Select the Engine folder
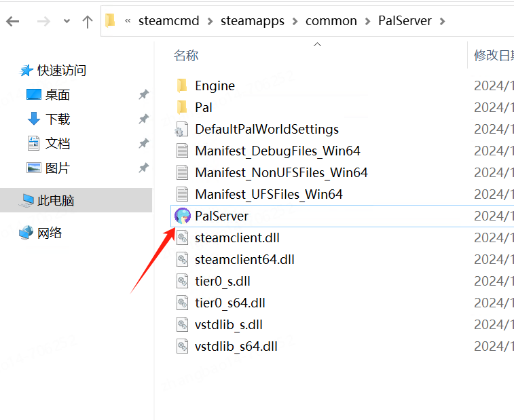 (215, 86)
